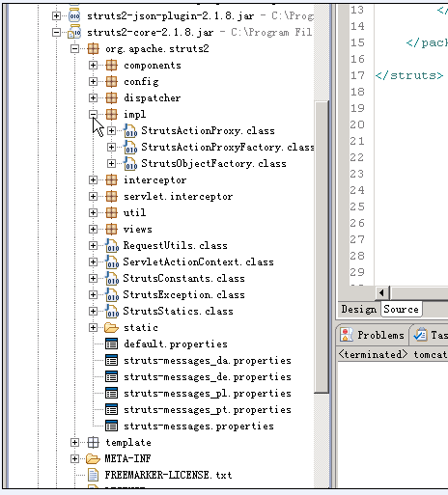Switch to the Design editor tab
Image resolution: width=448 pixels, height=495 pixels.
(x=359, y=309)
